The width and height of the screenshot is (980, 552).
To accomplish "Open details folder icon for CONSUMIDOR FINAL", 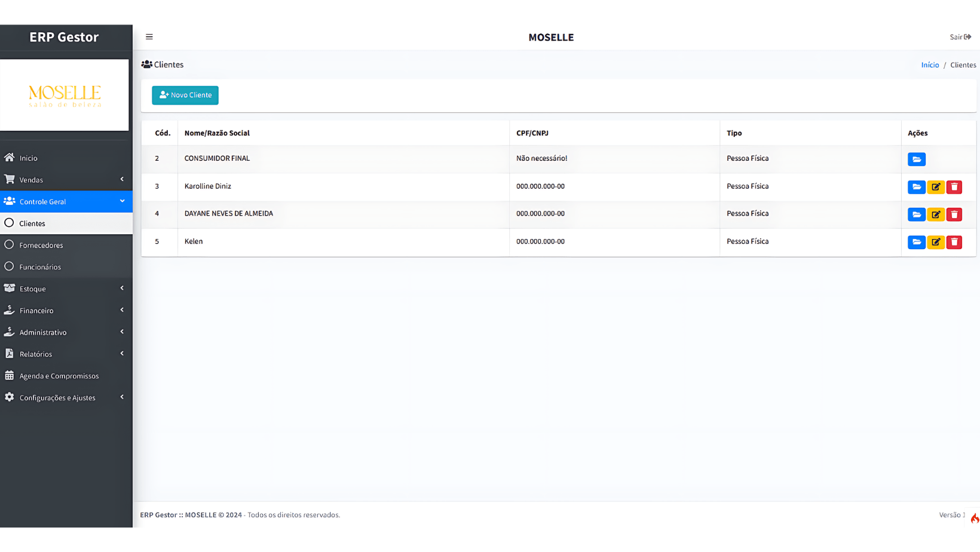I will tap(916, 160).
